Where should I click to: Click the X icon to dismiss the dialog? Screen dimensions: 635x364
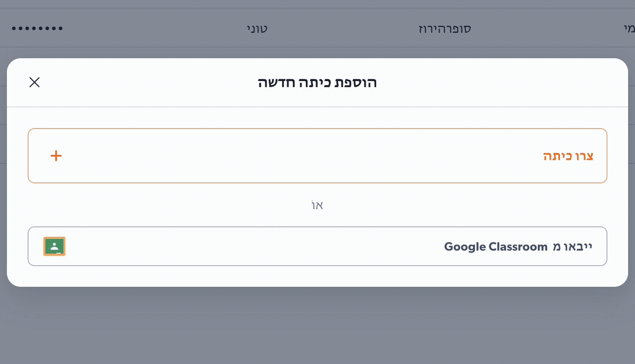(35, 82)
